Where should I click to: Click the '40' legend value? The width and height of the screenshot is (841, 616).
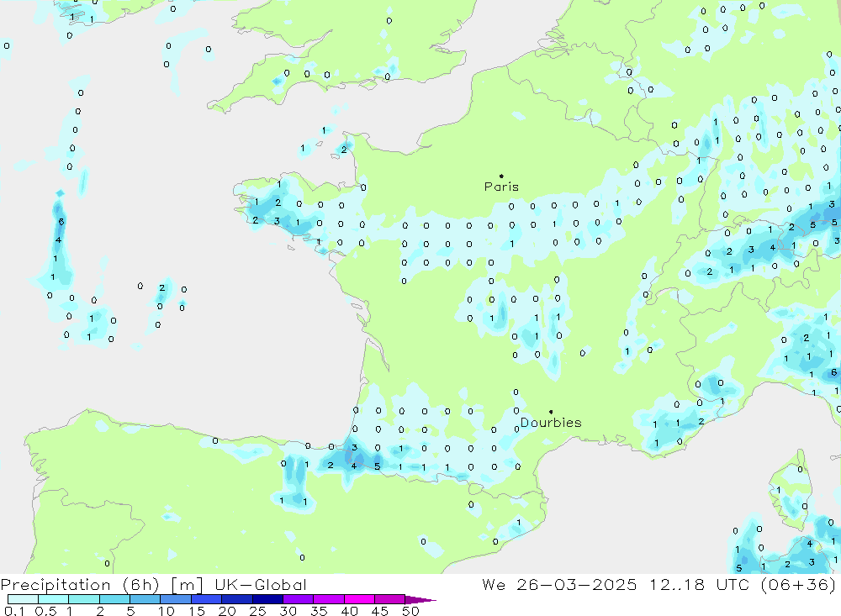tap(349, 611)
